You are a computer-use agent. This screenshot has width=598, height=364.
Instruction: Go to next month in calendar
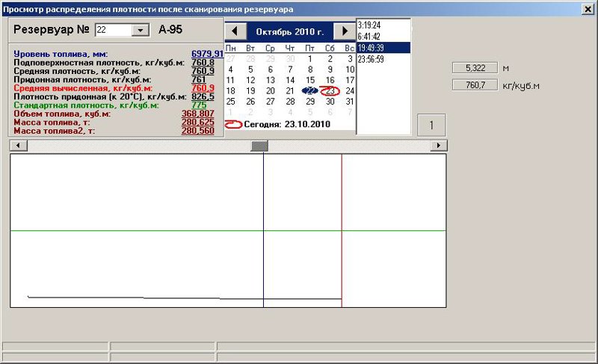click(345, 31)
